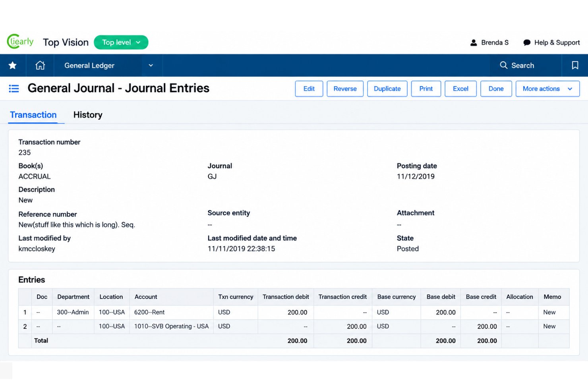Click the reference number text

pos(77,225)
